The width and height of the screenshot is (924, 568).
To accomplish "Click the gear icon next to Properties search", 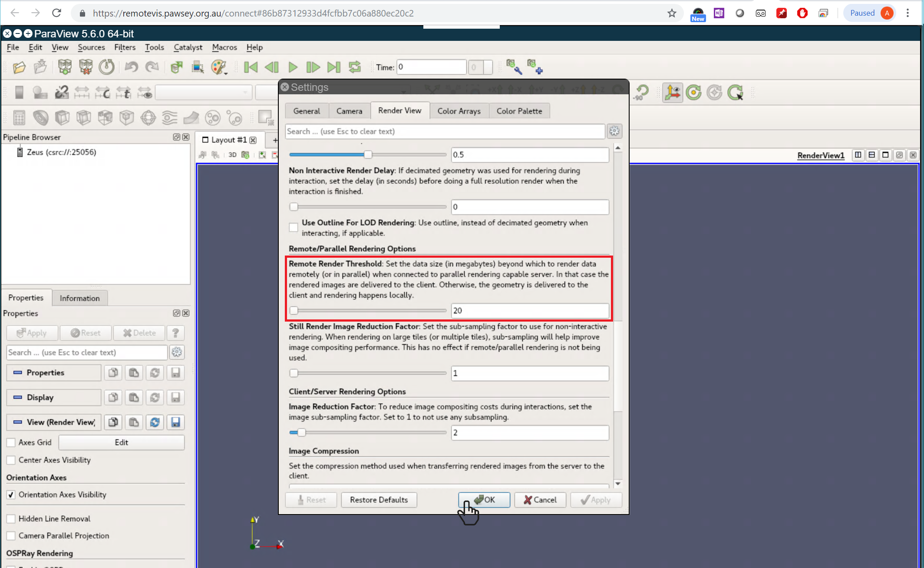I will [176, 352].
